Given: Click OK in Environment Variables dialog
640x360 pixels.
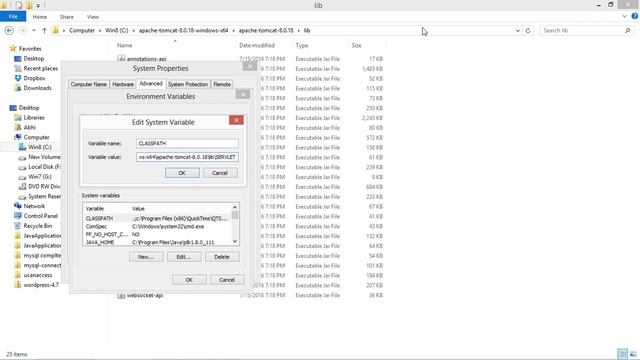Looking at the screenshot, I should [x=189, y=280].
